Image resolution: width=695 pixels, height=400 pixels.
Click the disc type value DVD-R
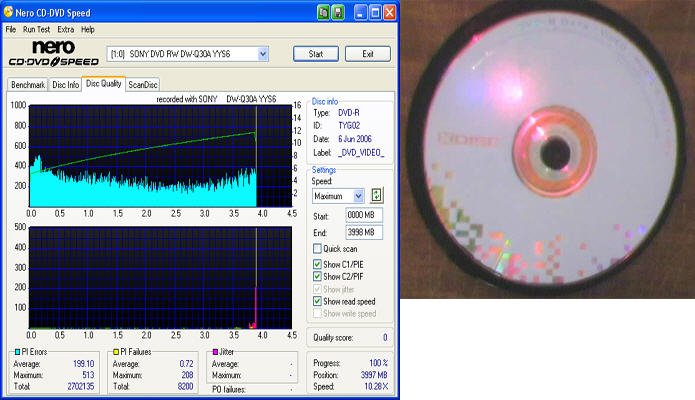pos(349,113)
